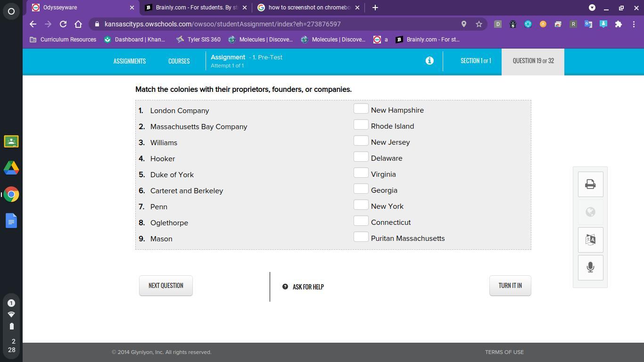The height and width of the screenshot is (362, 644).
Task: Open Tyler SIS 360 bookmark
Action: point(198,40)
